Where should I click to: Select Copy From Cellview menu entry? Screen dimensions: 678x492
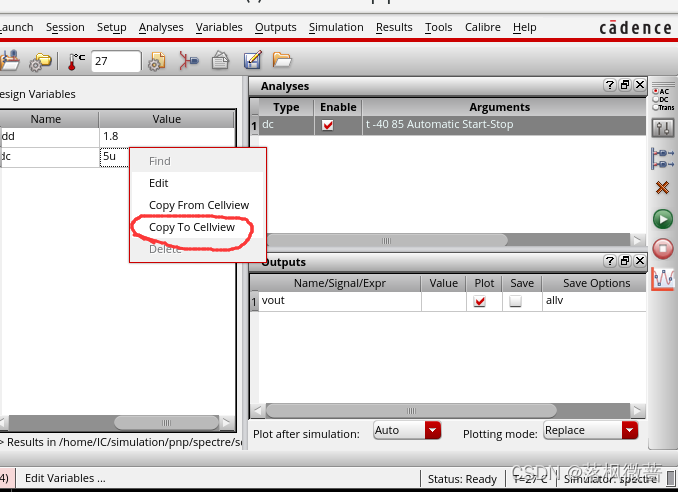tap(199, 205)
